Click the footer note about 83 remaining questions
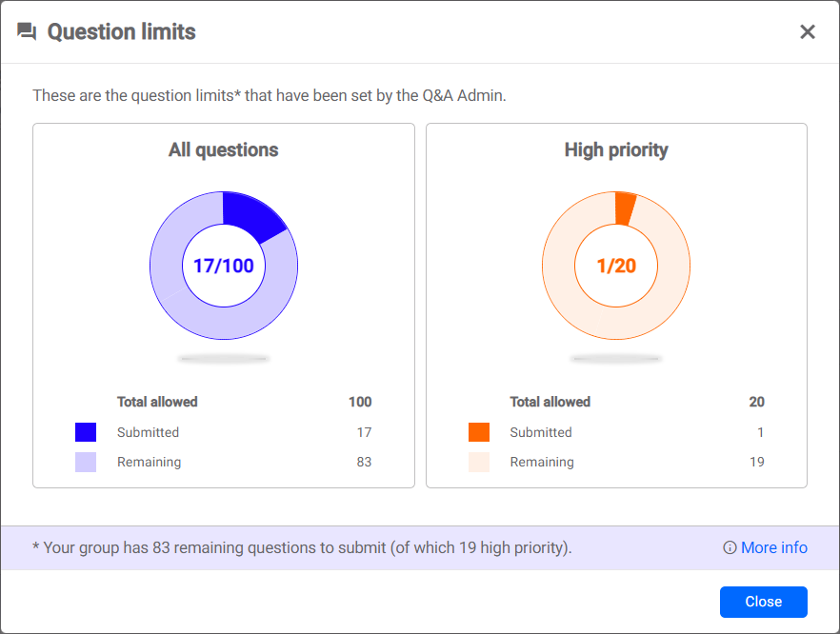Image resolution: width=840 pixels, height=634 pixels. [x=302, y=548]
